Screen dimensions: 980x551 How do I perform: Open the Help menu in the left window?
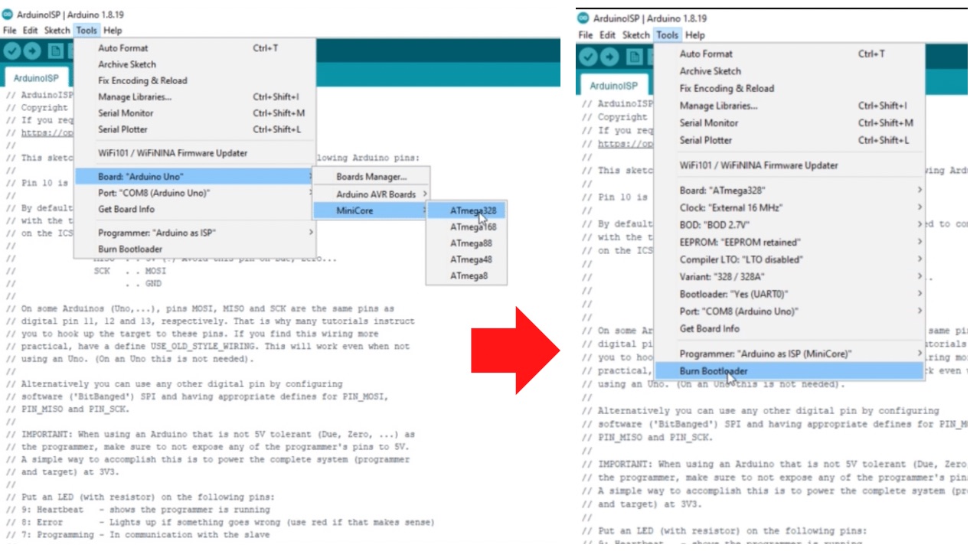[x=113, y=31]
